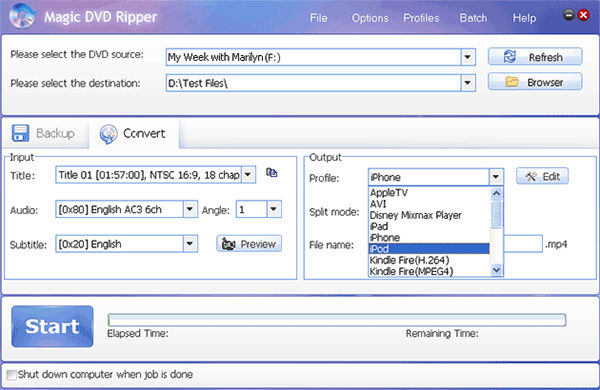Click the profile list's down scroll arrow
The width and height of the screenshot is (600, 390).
pos(496,270)
